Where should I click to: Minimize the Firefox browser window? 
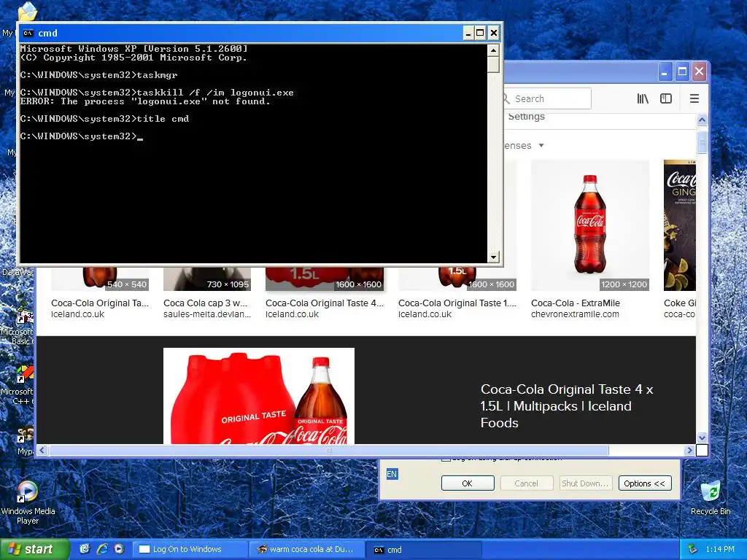(x=665, y=71)
